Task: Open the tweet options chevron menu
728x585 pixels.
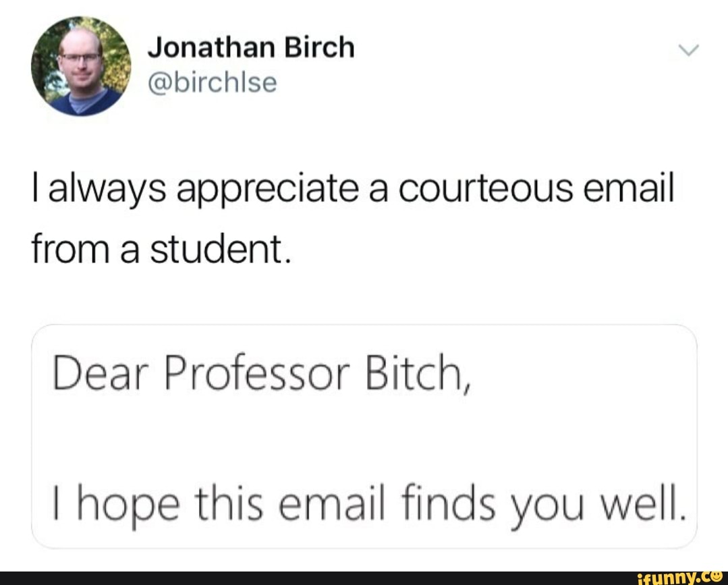Action: coord(688,50)
